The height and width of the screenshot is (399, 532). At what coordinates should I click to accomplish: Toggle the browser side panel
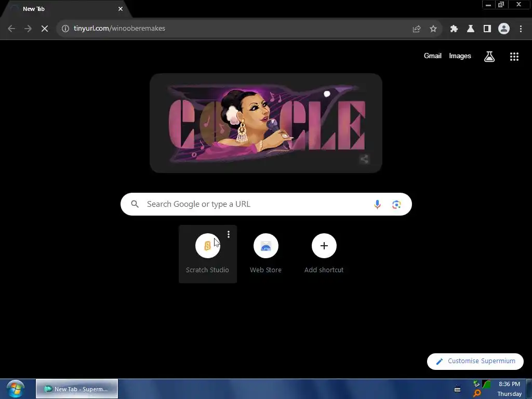[487, 29]
